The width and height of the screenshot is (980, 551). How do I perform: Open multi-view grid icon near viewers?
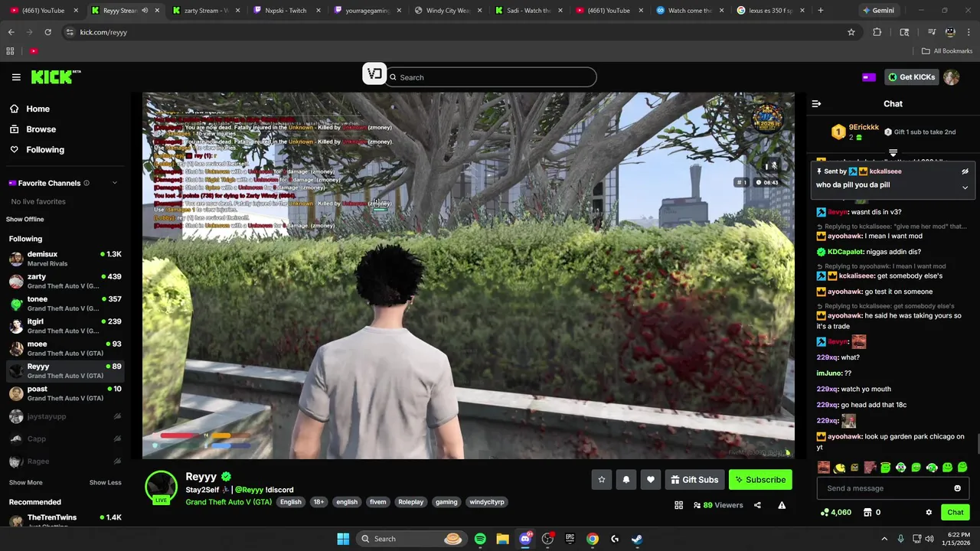pos(678,505)
